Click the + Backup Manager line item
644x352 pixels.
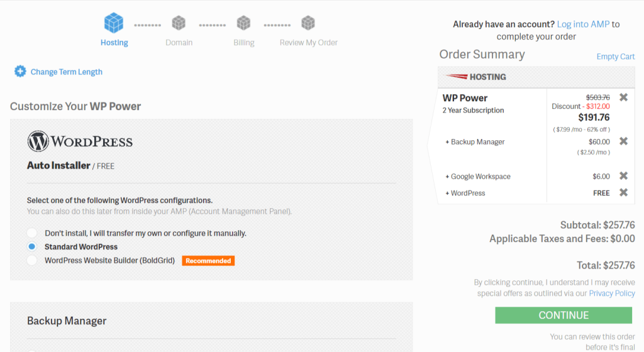(x=475, y=142)
